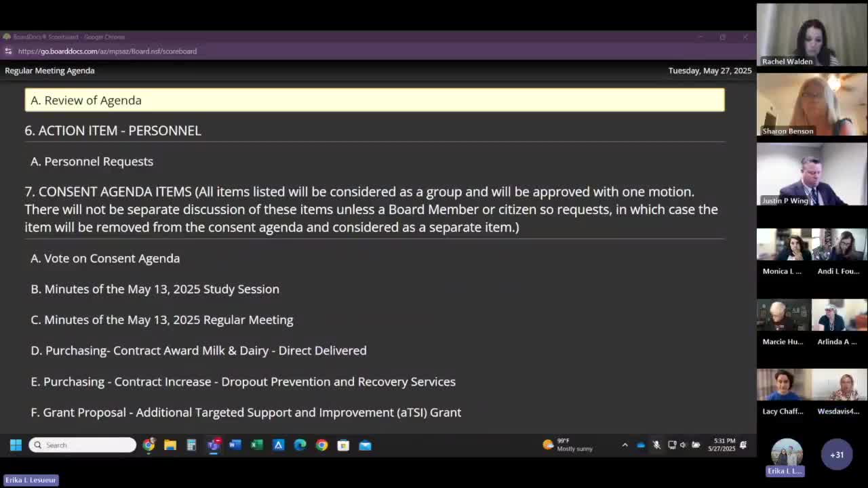Open Microsoft Word from the taskbar
Viewport: 868px width, 488px height.
[x=235, y=445]
